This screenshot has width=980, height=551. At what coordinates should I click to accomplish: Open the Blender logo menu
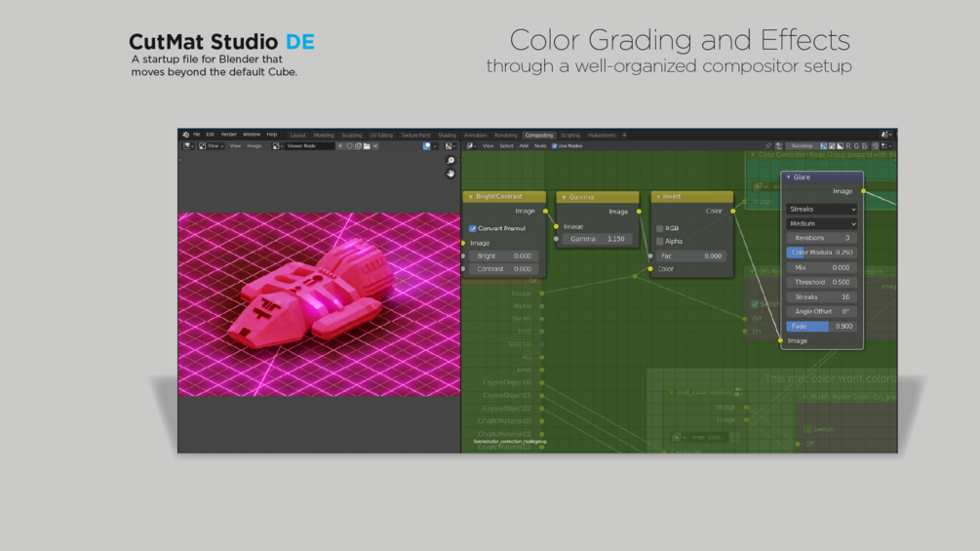(x=185, y=135)
